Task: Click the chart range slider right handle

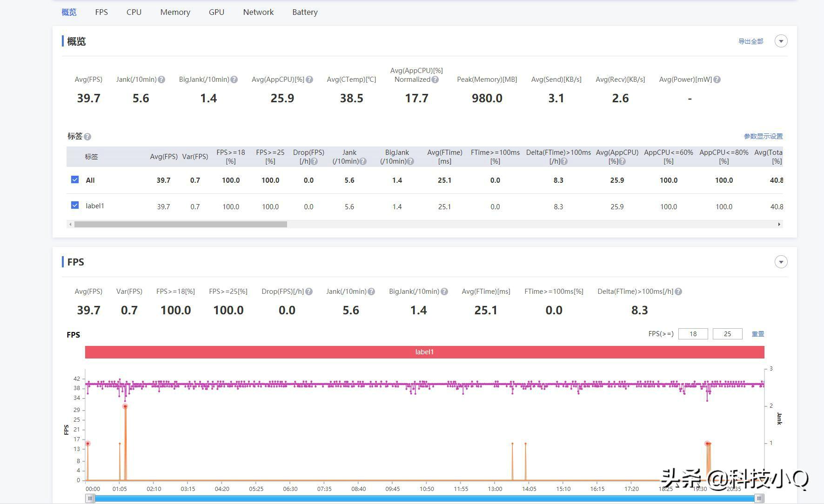Action: (759, 498)
